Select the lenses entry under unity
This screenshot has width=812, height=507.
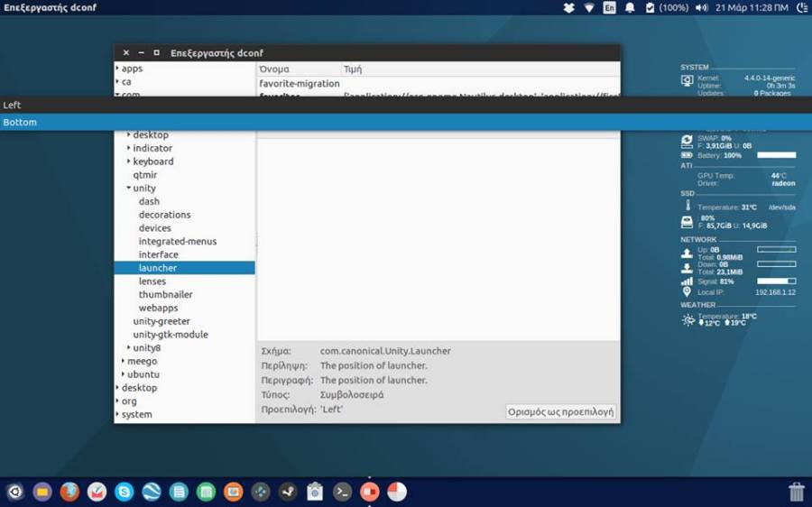click(x=152, y=281)
